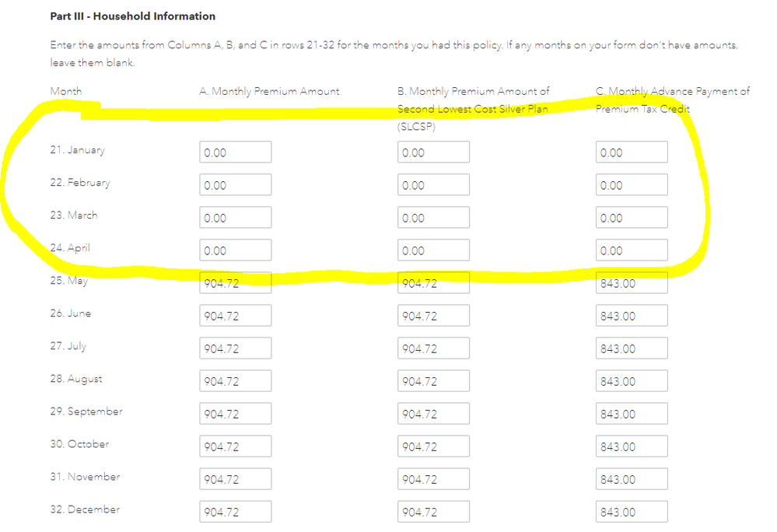Click January Advance Payment credit field
The width and height of the screenshot is (777, 532).
[x=632, y=152]
